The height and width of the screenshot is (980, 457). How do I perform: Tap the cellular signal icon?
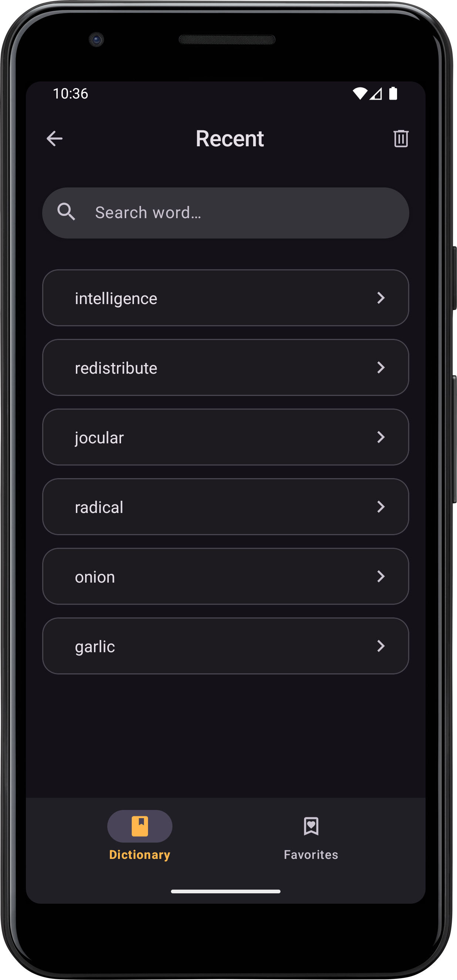point(376,94)
